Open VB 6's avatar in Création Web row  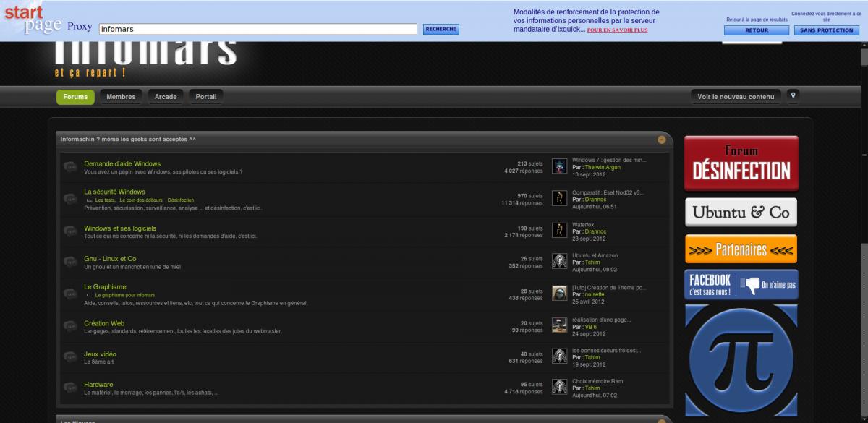click(x=559, y=325)
